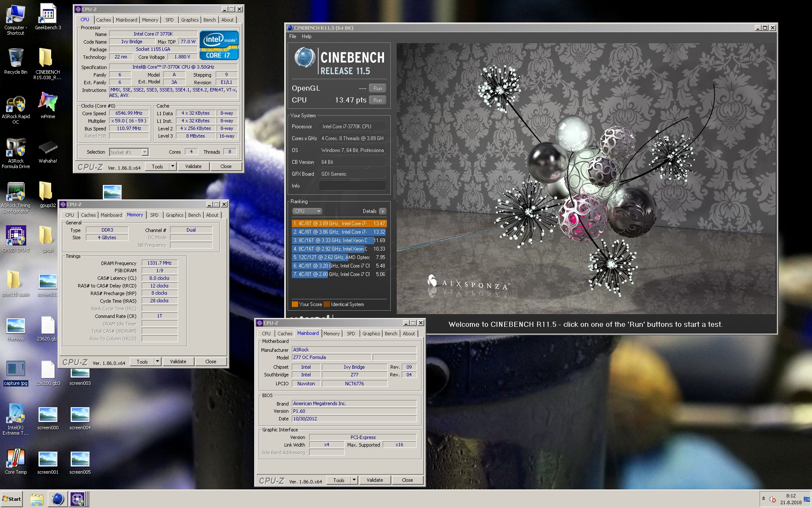Click Validate in top CPU-Z window
Screen dimensions: 812x508
(193, 166)
